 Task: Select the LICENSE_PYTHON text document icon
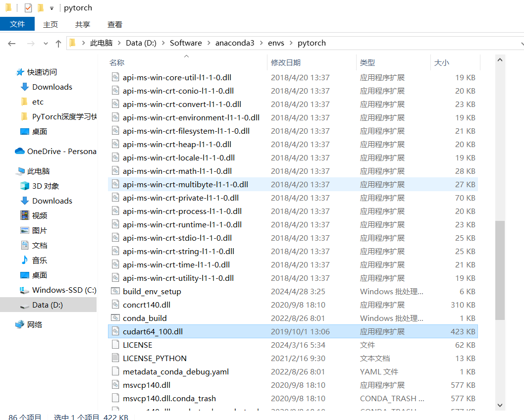(x=115, y=358)
